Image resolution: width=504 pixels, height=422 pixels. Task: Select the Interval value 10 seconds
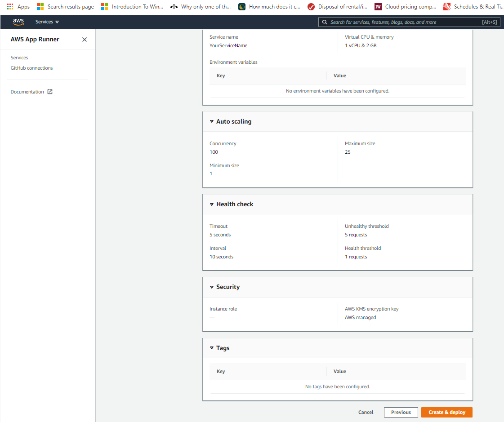222,257
